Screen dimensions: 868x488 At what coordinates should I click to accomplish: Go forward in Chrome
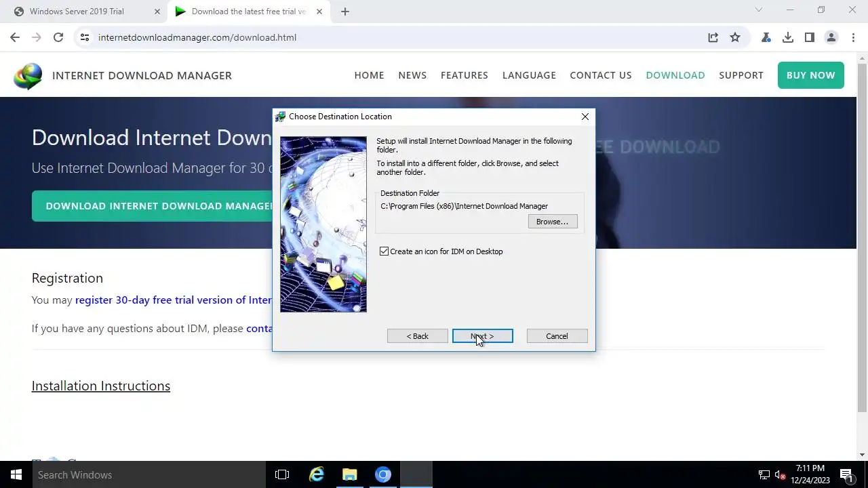click(37, 37)
